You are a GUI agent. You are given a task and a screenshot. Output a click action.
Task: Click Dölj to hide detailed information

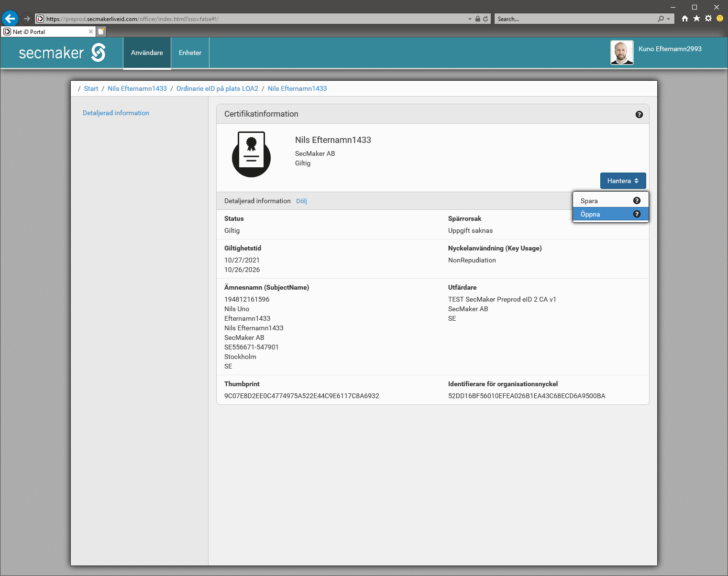(x=301, y=201)
